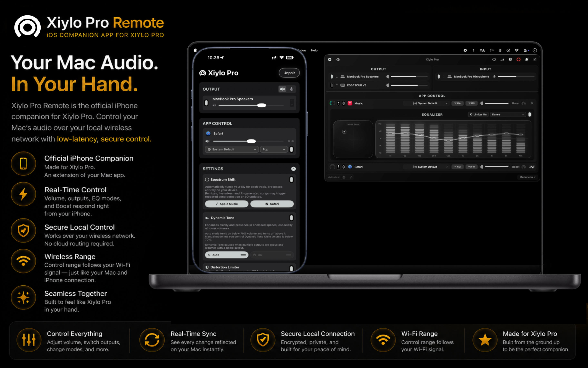588x368 pixels.
Task: Open the Dance EQ preset dropdown
Action: 508,114
